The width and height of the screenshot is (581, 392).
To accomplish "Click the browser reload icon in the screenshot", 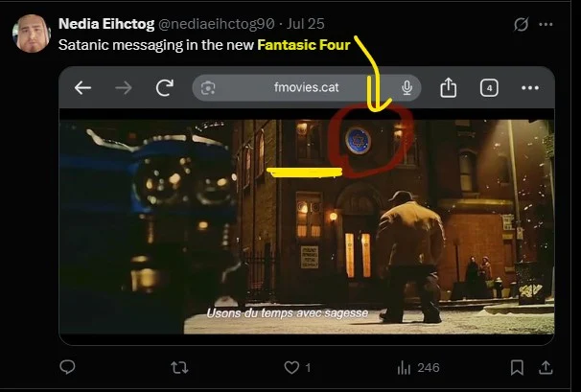I will 165,87.
